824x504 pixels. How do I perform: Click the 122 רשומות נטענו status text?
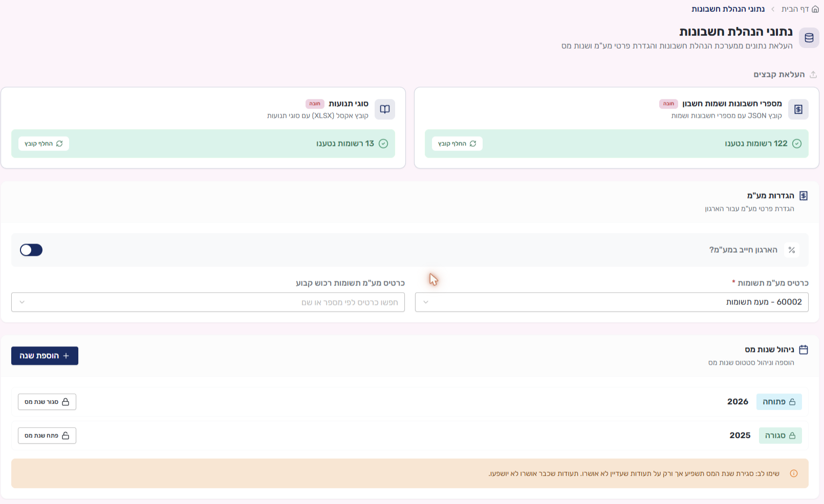tap(756, 144)
